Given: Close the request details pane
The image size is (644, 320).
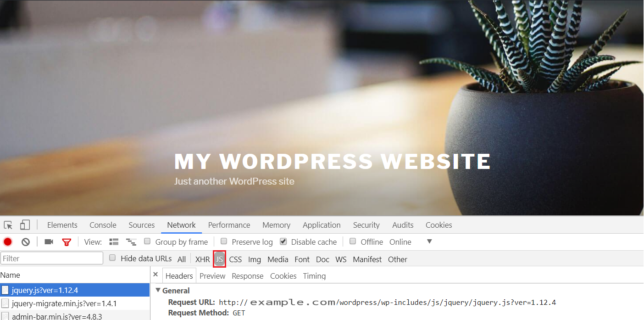Looking at the screenshot, I should [x=155, y=275].
